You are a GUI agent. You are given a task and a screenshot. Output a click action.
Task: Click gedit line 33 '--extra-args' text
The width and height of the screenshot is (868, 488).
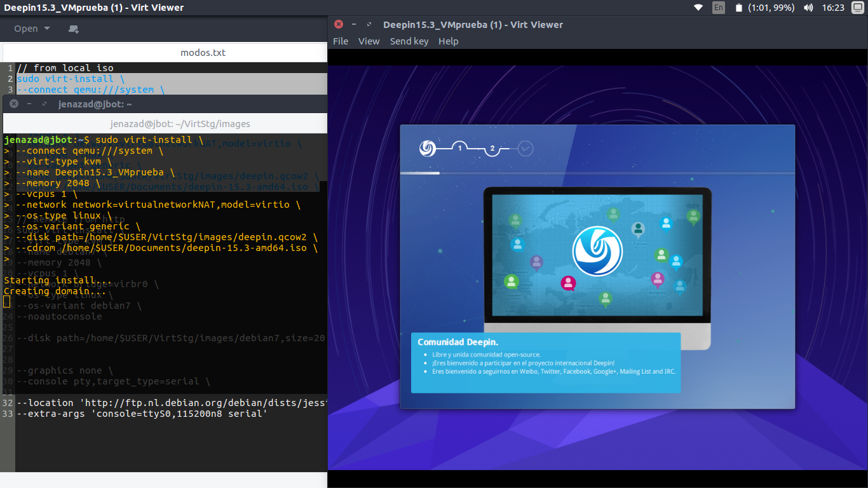[x=142, y=414]
